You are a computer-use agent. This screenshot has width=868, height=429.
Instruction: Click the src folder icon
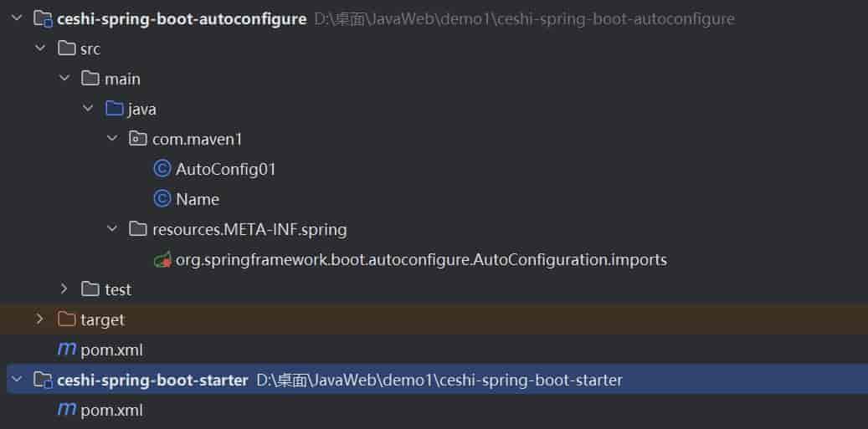pos(67,49)
